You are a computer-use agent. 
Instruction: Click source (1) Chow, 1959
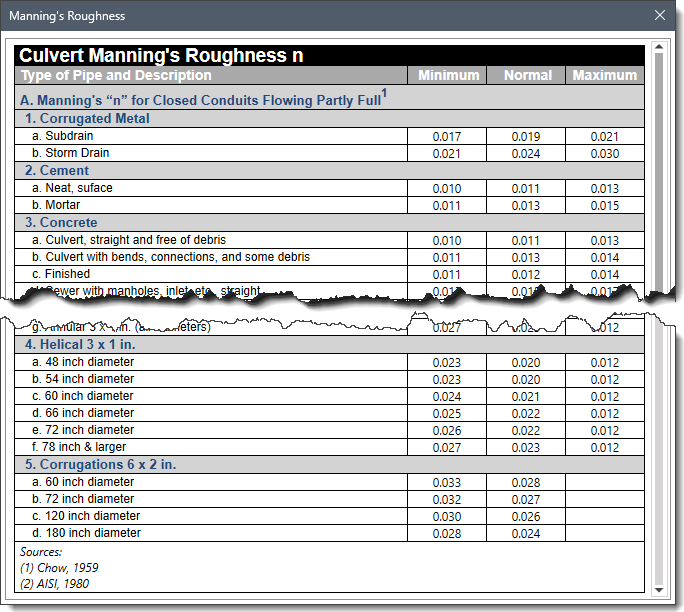(59, 568)
